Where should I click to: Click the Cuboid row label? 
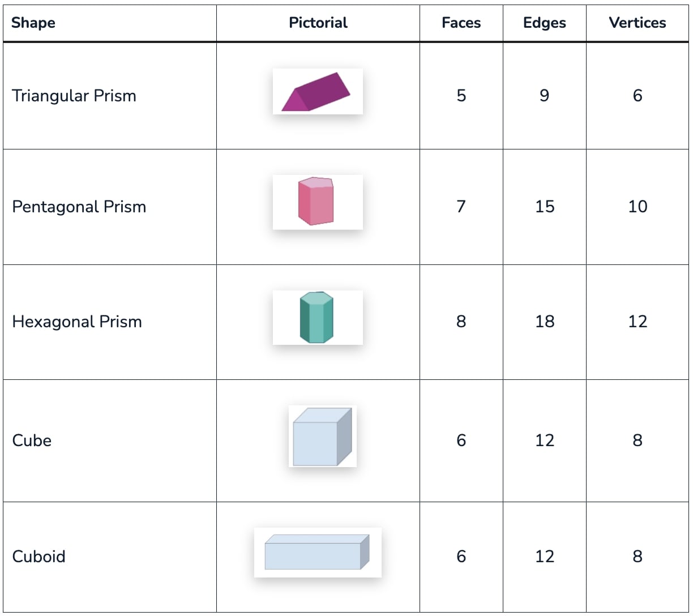click(39, 557)
